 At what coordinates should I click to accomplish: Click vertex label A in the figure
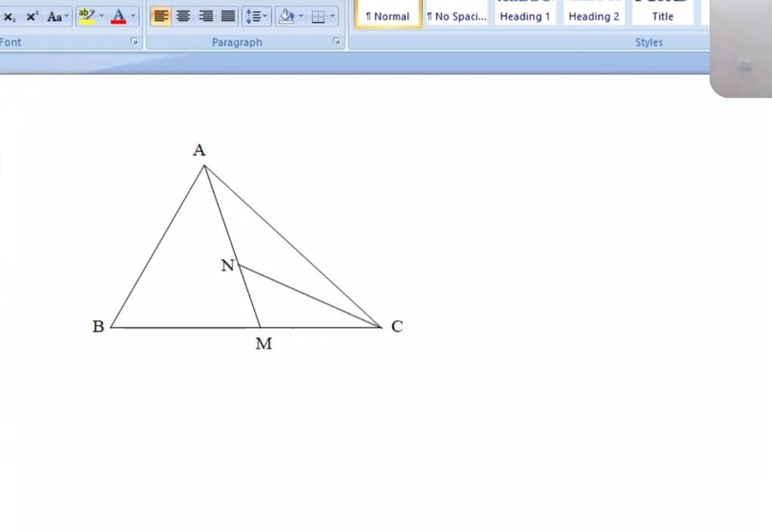point(199,150)
